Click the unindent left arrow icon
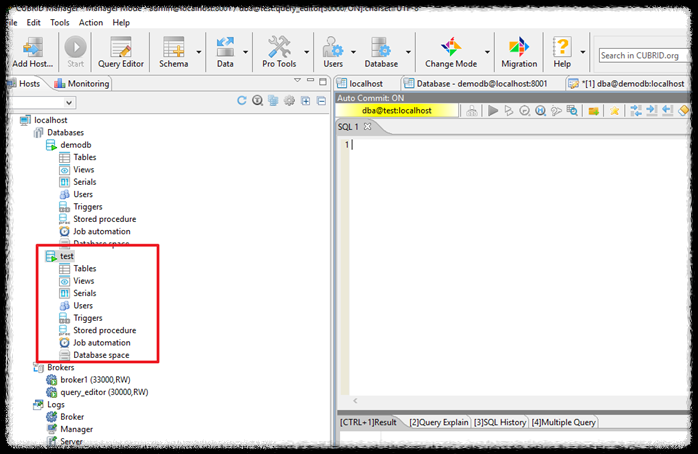Screen dimensions: 698x454 pyautogui.click(x=667, y=110)
